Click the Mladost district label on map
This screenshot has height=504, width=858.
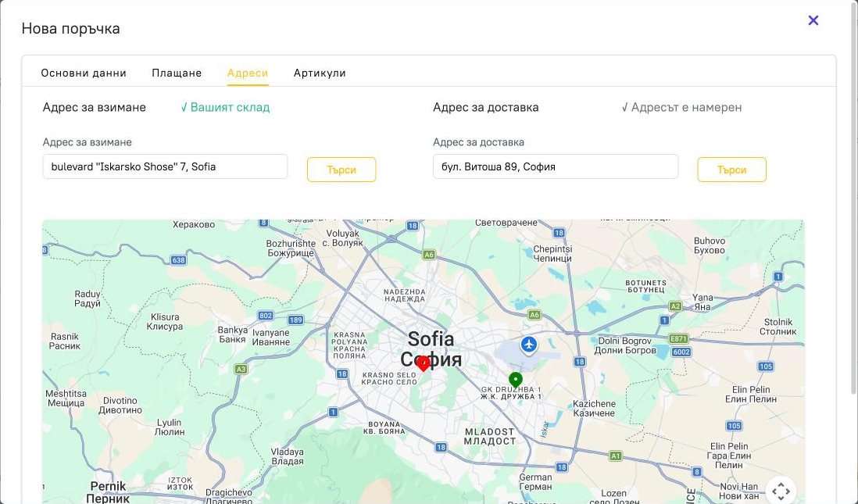tap(490, 436)
